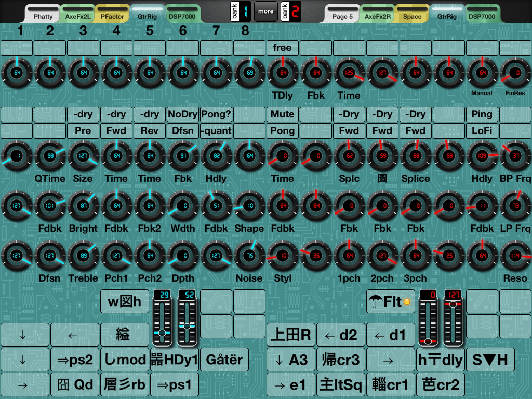Toggle the Ping button
532x399 pixels.
482,114
